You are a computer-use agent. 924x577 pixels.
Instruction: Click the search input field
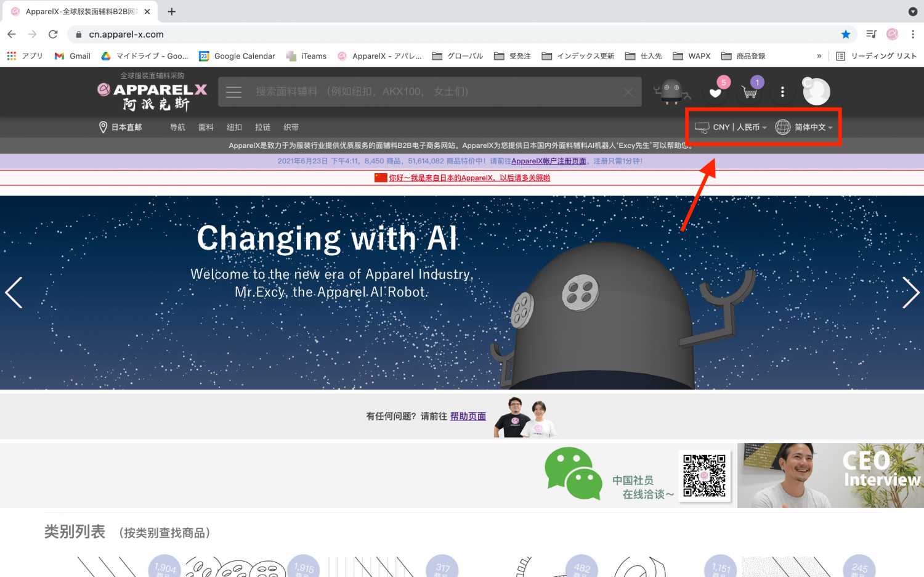(x=431, y=92)
